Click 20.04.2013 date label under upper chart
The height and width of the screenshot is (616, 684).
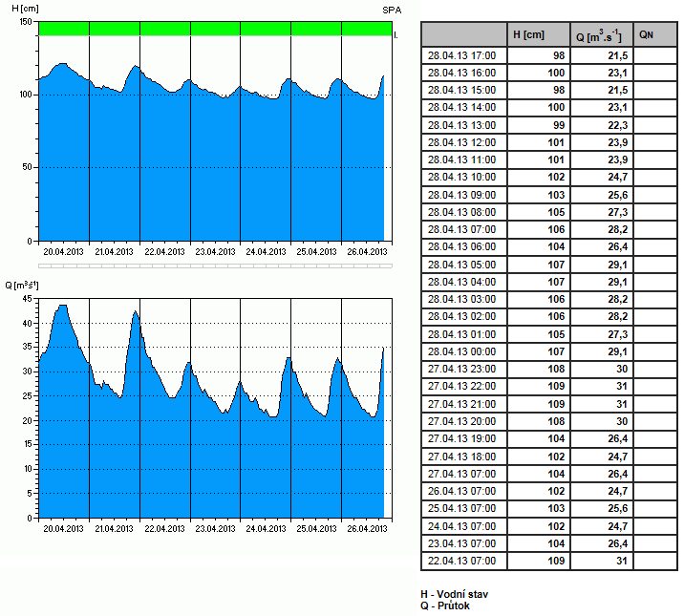click(64, 252)
